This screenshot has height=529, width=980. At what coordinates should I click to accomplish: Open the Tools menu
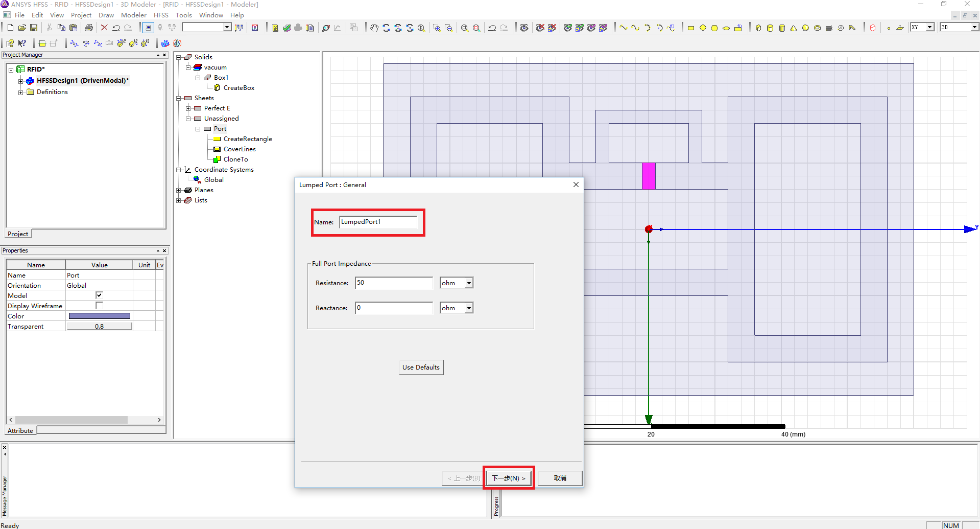coord(184,15)
